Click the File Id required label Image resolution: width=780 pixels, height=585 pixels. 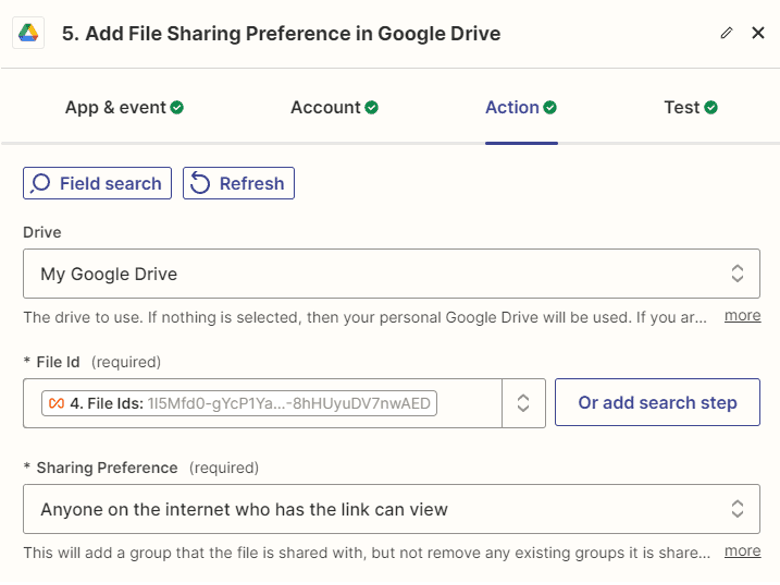[x=92, y=362]
